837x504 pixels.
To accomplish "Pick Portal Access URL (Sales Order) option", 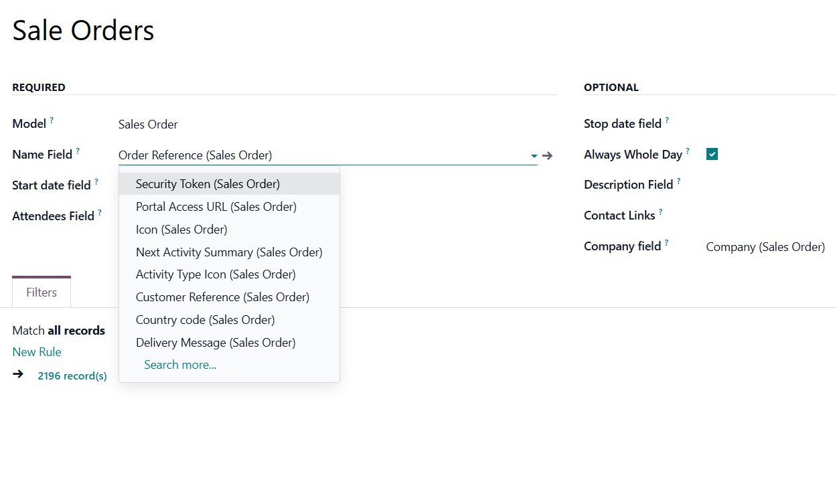I will (x=216, y=207).
